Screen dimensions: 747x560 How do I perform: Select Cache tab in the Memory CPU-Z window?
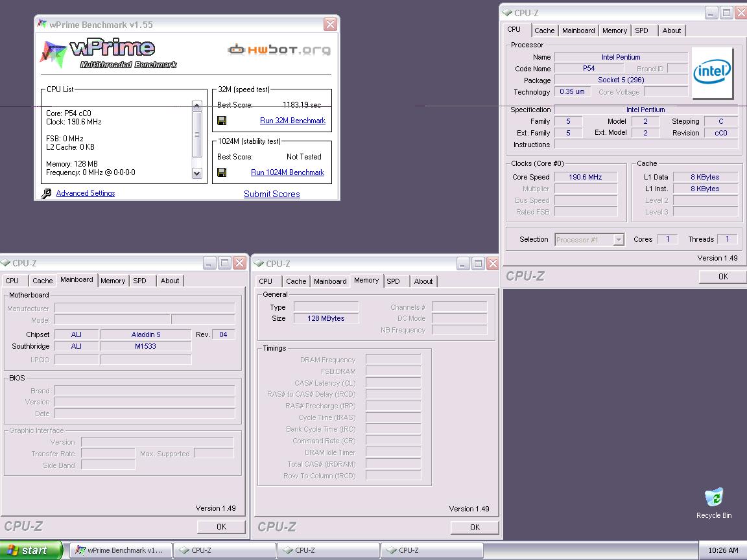(x=296, y=281)
